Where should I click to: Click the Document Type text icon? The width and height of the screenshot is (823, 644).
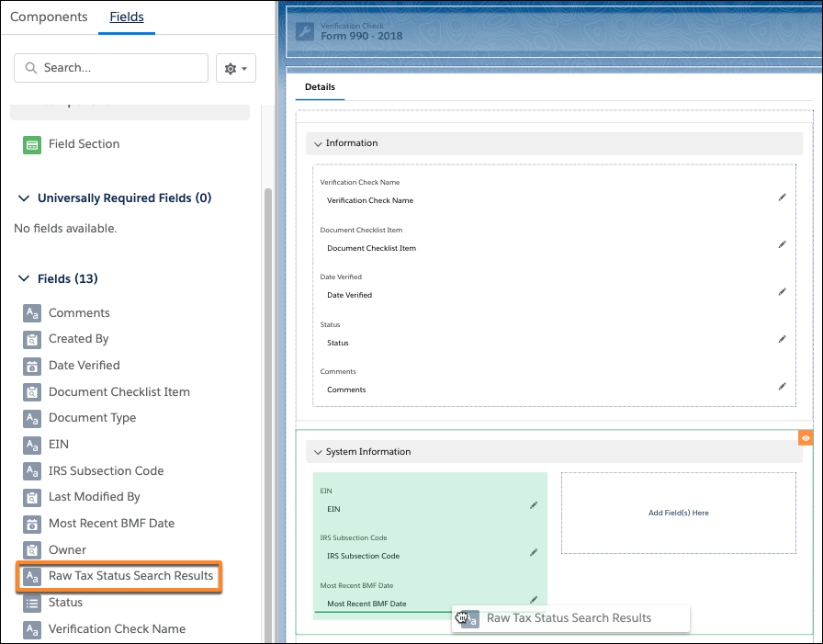32,418
